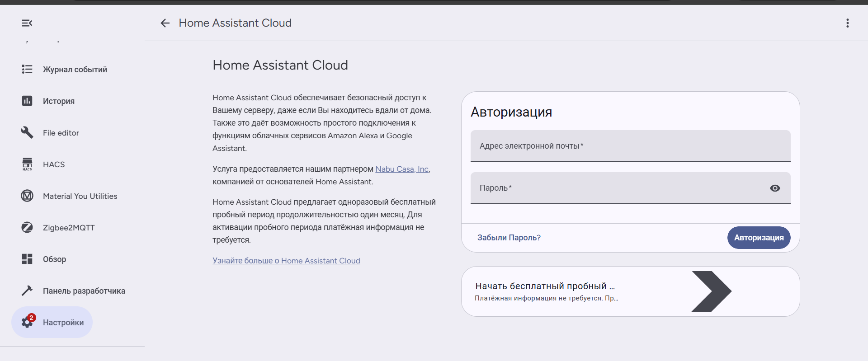Image resolution: width=868 pixels, height=361 pixels.
Task: Toggle password visibility with the eye icon
Action: point(775,188)
